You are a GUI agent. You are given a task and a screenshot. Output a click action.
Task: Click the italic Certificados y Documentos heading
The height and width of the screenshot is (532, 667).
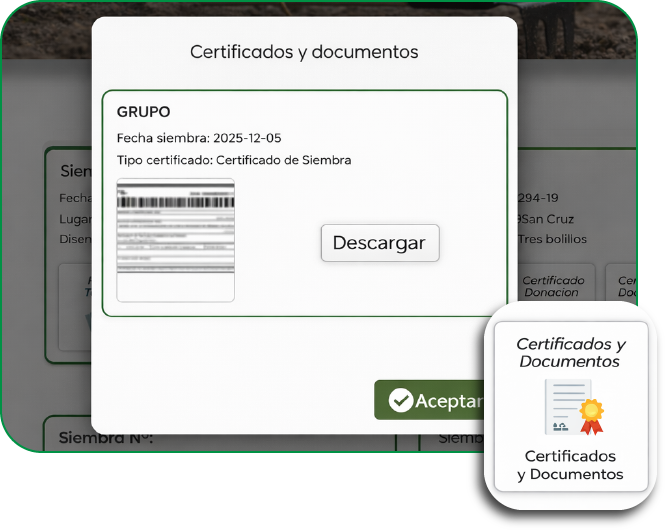pyautogui.click(x=570, y=352)
